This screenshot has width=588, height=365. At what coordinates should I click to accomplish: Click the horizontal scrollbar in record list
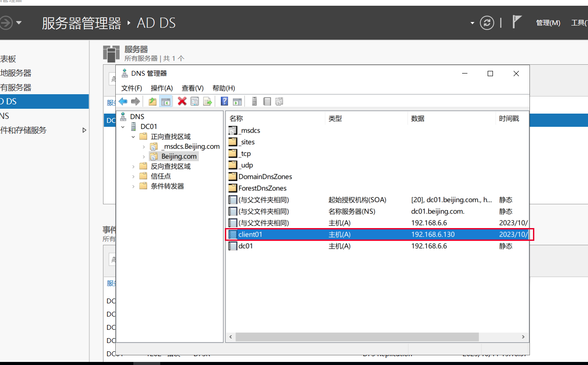pos(356,337)
